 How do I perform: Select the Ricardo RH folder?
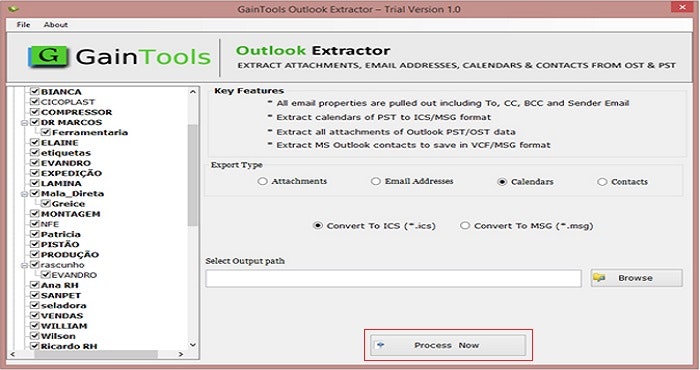(x=69, y=346)
